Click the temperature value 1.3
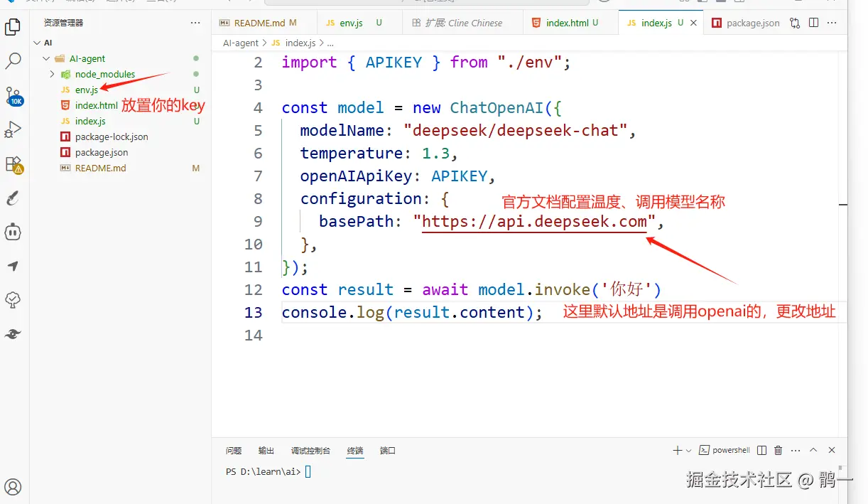Screen dimensions: 868x504 pos(436,153)
